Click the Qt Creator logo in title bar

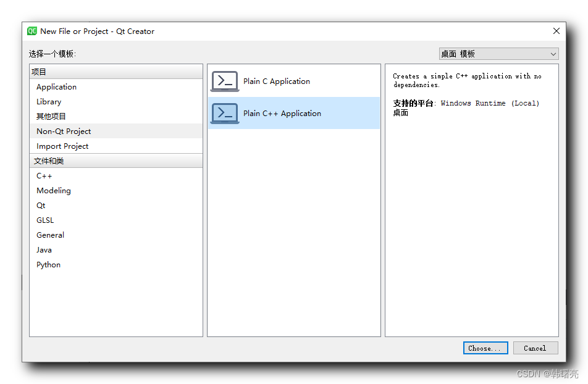point(31,31)
